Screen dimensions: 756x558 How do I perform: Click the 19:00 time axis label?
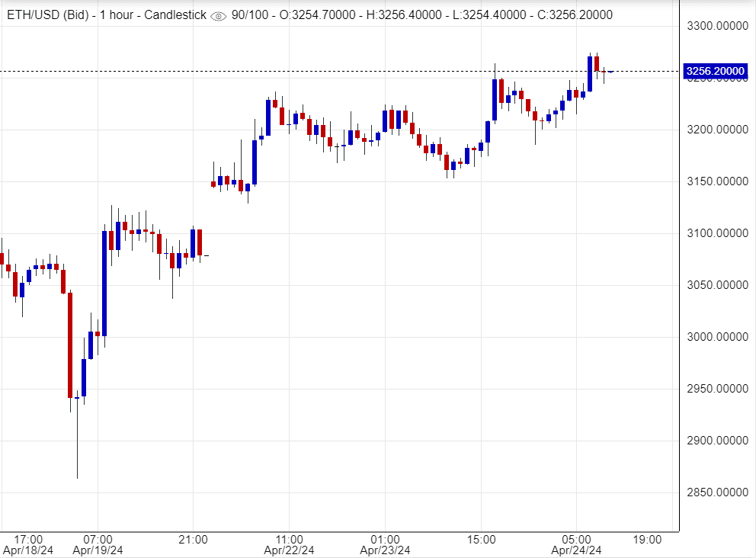pos(647,540)
